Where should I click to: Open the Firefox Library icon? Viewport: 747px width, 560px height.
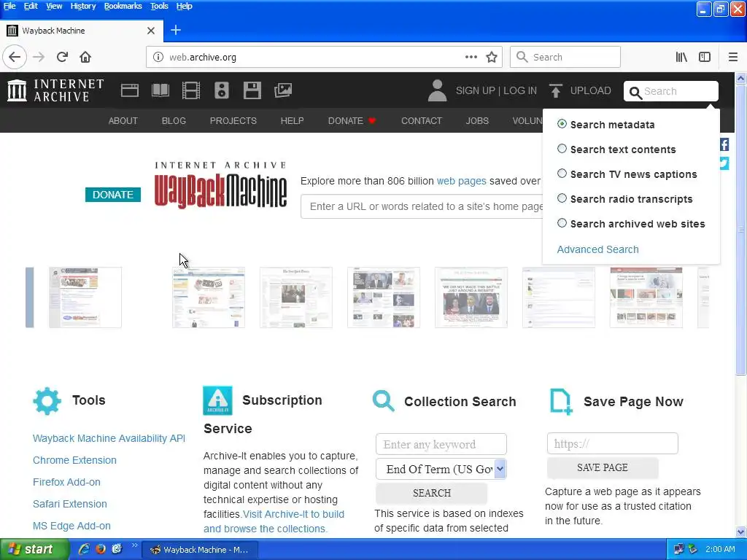click(x=681, y=57)
